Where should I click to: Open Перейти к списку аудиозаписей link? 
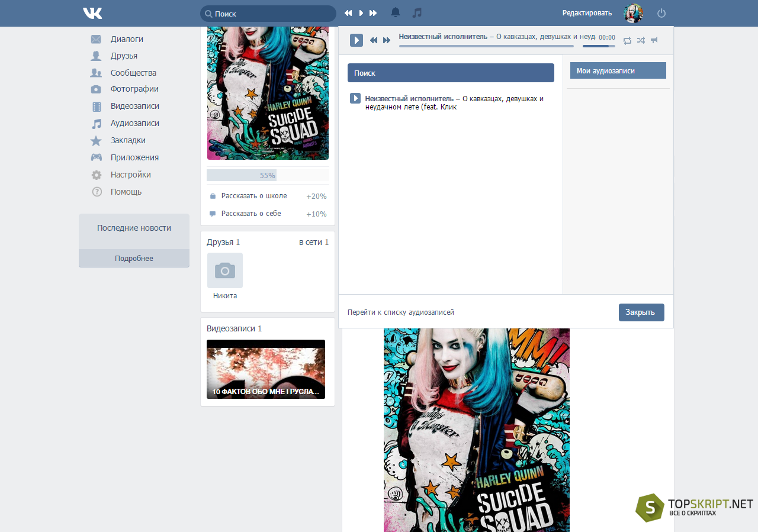(x=401, y=312)
